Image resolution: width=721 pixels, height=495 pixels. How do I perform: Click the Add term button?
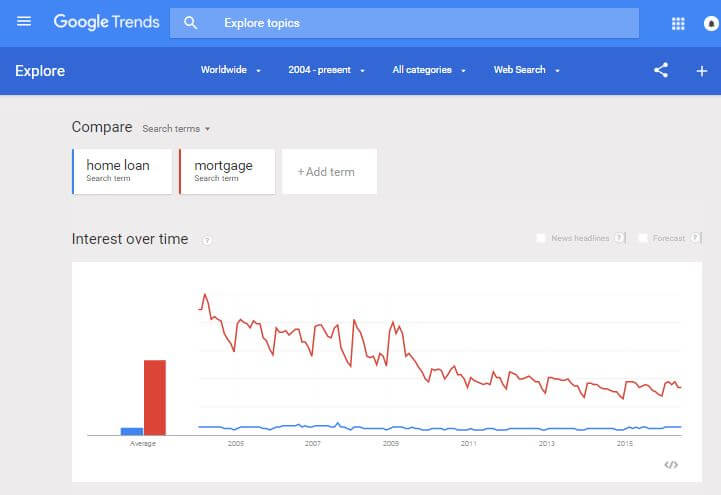[329, 172]
